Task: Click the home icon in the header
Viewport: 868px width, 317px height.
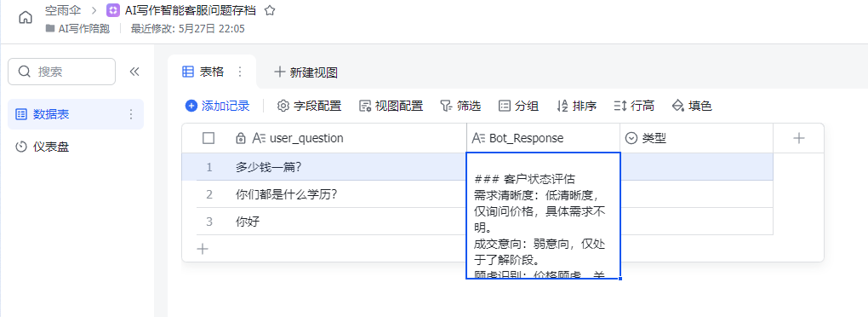Action: (x=26, y=17)
